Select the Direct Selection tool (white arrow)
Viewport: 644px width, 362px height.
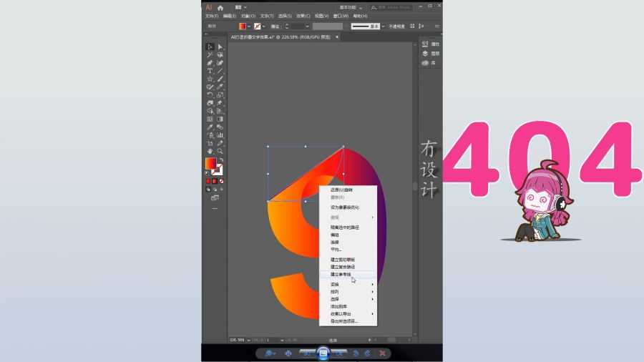point(220,47)
